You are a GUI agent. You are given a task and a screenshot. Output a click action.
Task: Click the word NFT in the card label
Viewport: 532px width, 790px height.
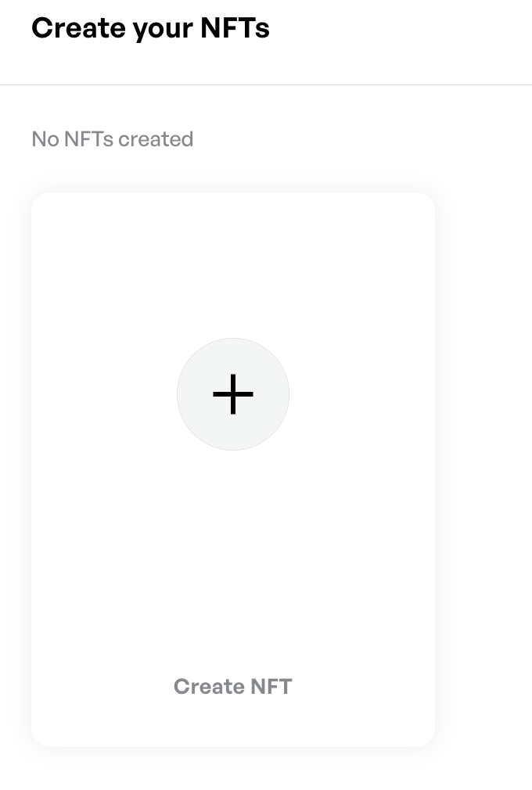coord(271,687)
